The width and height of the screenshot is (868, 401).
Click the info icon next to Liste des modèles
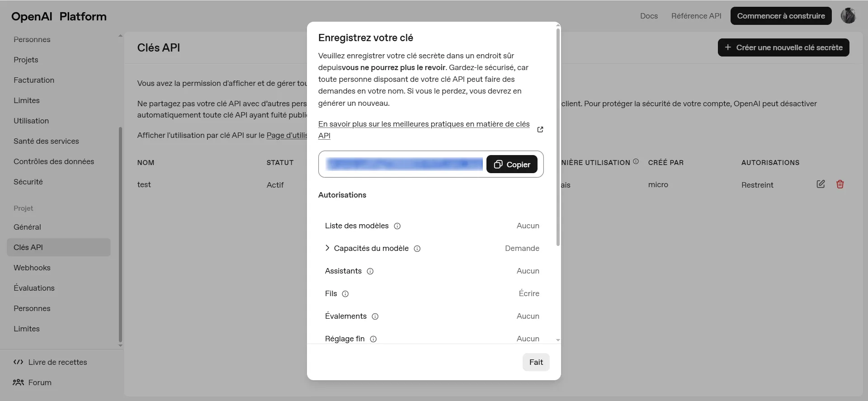397,226
